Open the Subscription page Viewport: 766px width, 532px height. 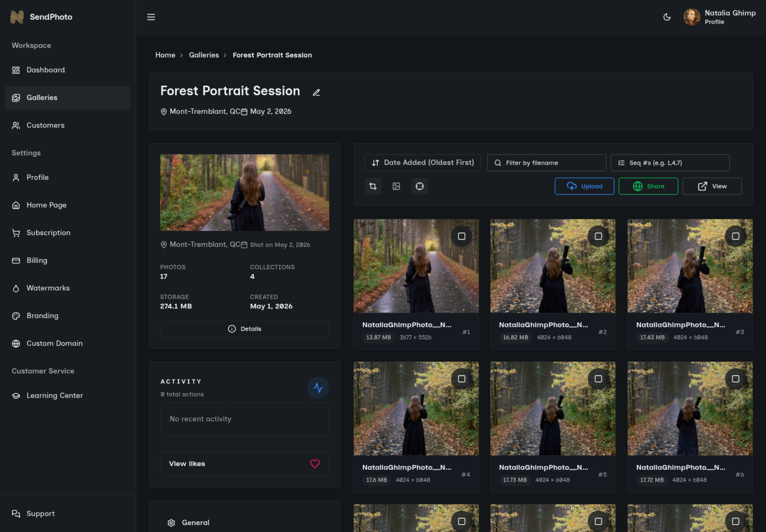(x=68, y=233)
